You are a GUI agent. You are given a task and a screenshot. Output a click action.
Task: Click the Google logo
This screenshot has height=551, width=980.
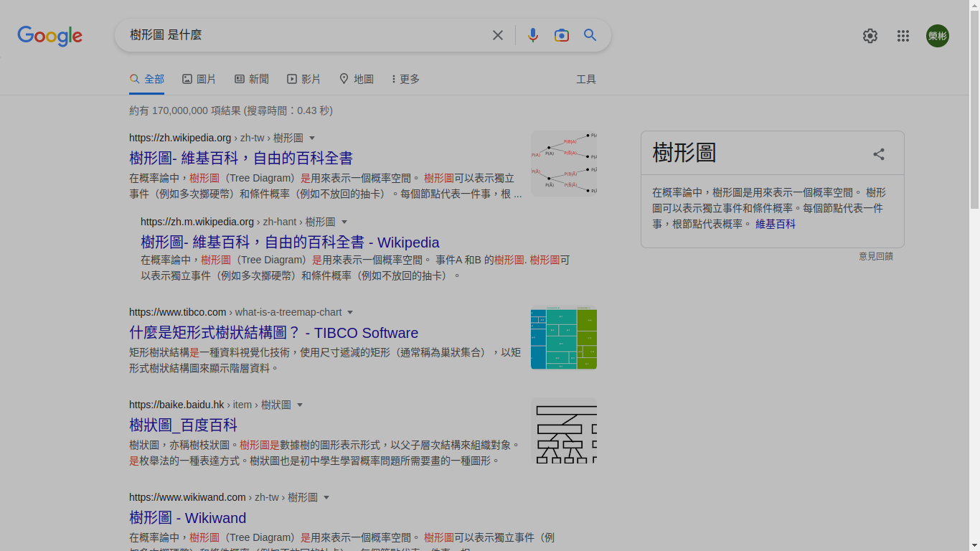(x=50, y=36)
